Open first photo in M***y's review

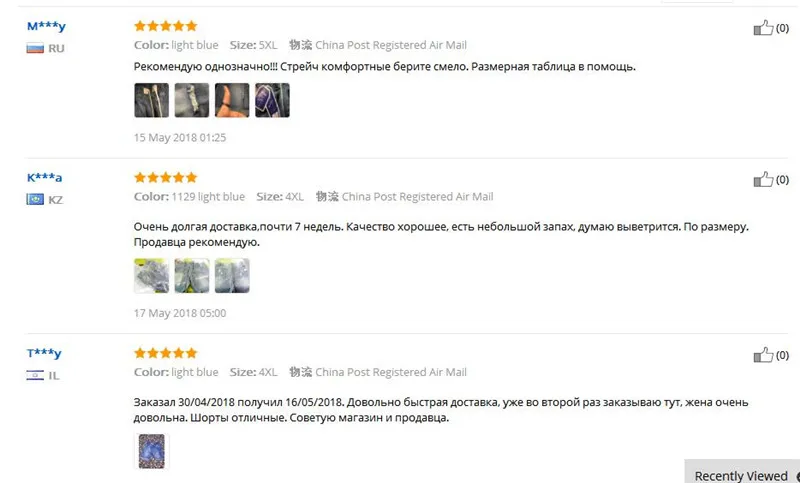(152, 100)
